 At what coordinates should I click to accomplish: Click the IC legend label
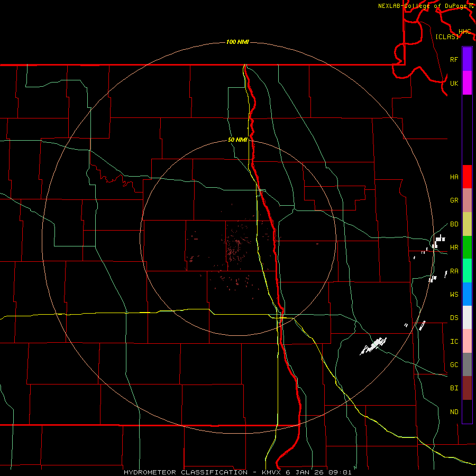point(454,342)
